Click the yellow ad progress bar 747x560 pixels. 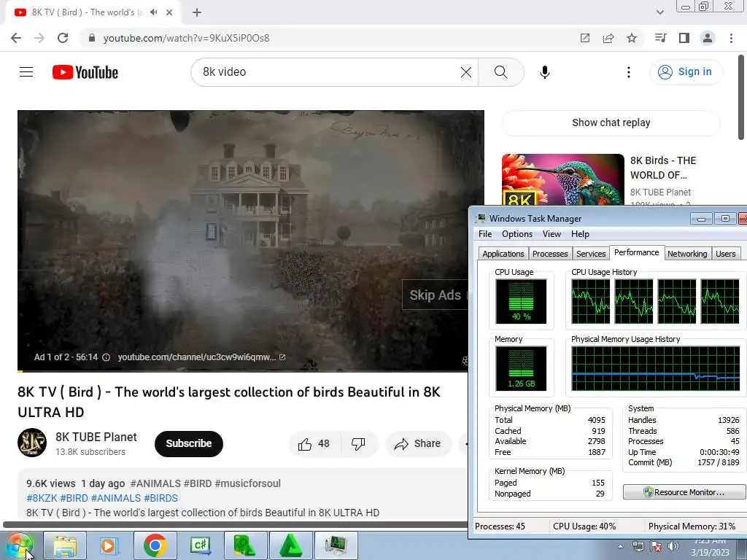coord(20,371)
